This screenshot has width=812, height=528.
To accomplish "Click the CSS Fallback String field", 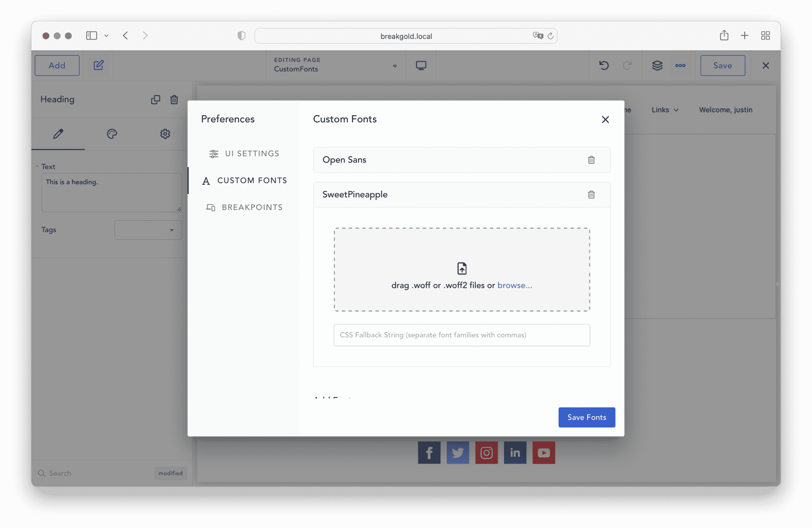I will [461, 335].
